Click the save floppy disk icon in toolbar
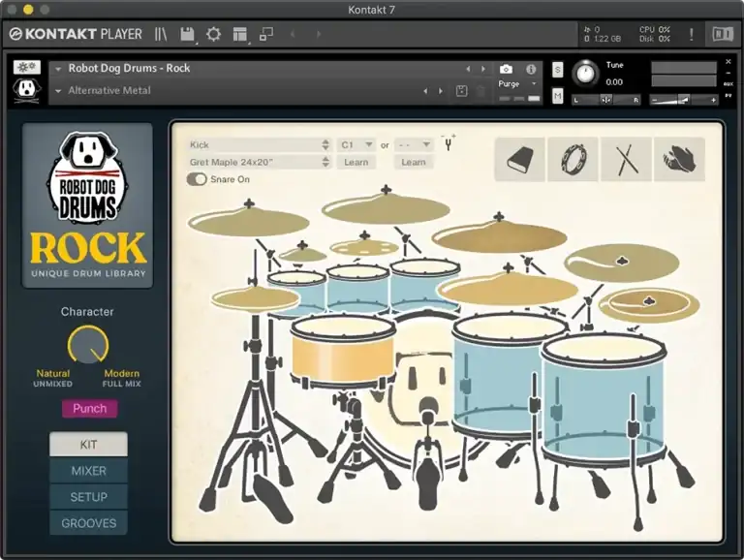This screenshot has width=744, height=560. coord(187,34)
